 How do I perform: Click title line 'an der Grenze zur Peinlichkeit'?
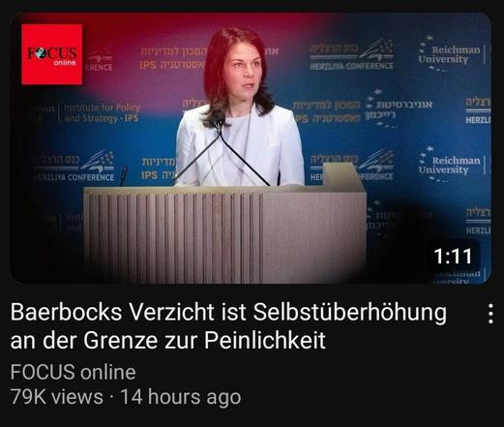point(168,340)
